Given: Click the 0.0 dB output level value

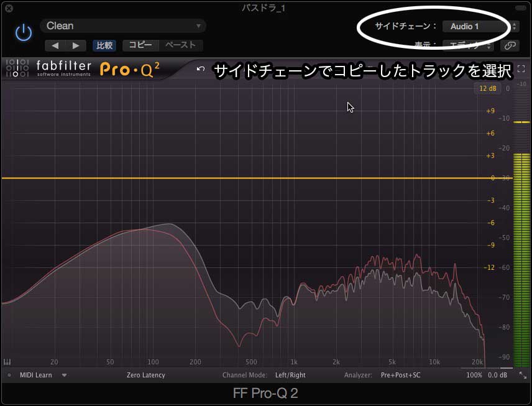Looking at the screenshot, I should click(x=497, y=375).
